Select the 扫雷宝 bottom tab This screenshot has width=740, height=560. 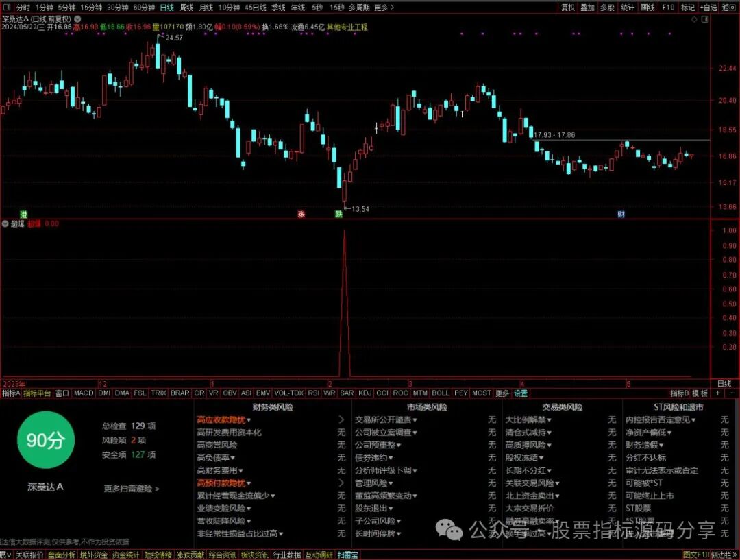348,555
